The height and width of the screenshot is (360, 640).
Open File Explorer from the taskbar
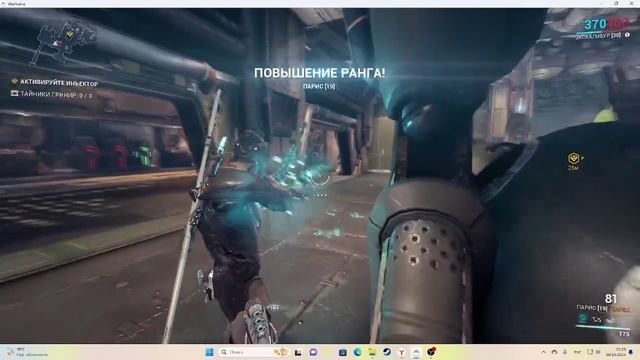(372, 352)
